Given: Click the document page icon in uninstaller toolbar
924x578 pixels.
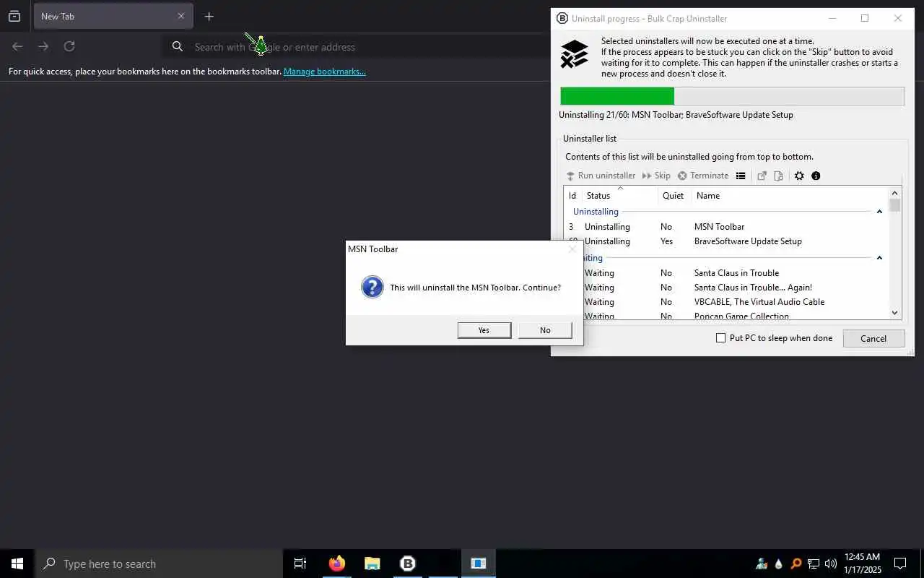Looking at the screenshot, I should pyautogui.click(x=778, y=176).
